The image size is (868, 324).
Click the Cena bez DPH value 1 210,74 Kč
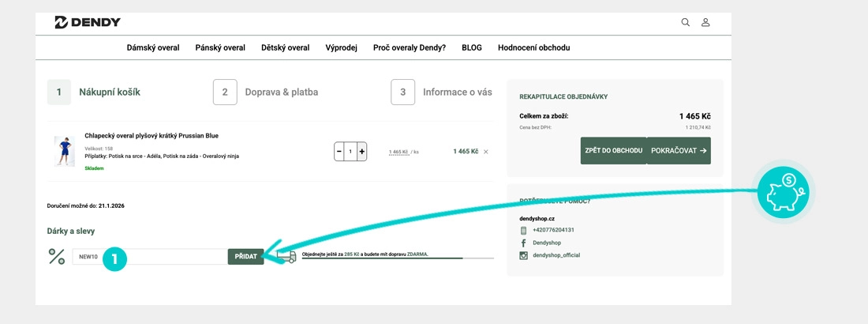click(x=698, y=127)
